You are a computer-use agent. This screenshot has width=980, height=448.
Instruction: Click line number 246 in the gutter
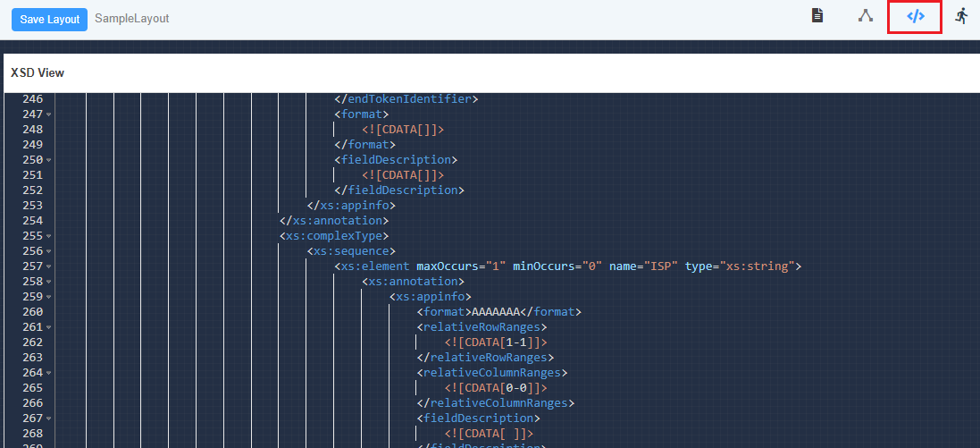(32, 99)
